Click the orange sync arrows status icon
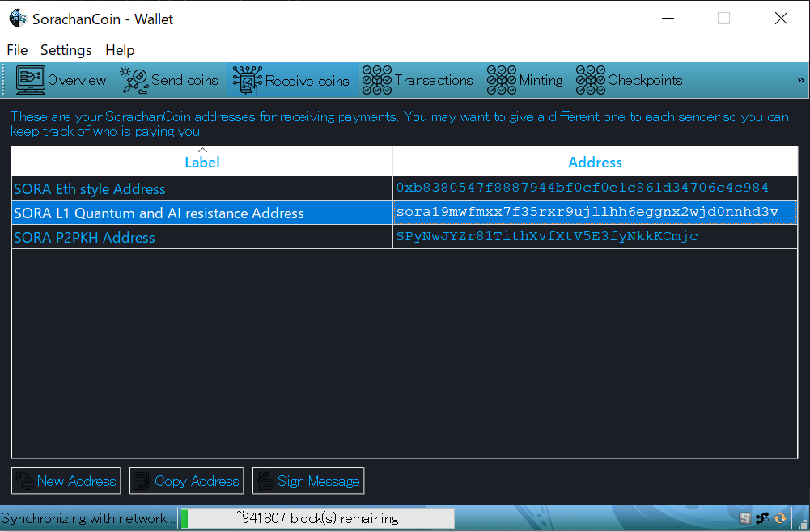The image size is (810, 532). [780, 518]
